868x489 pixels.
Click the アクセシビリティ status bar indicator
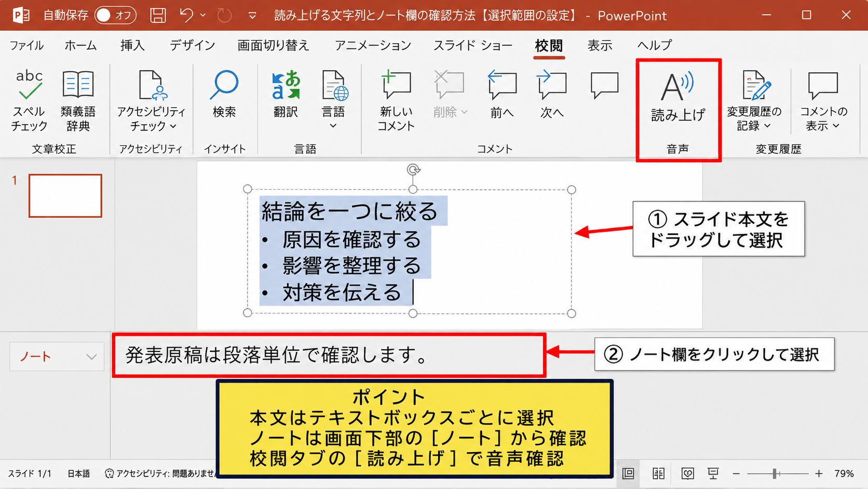click(x=160, y=473)
